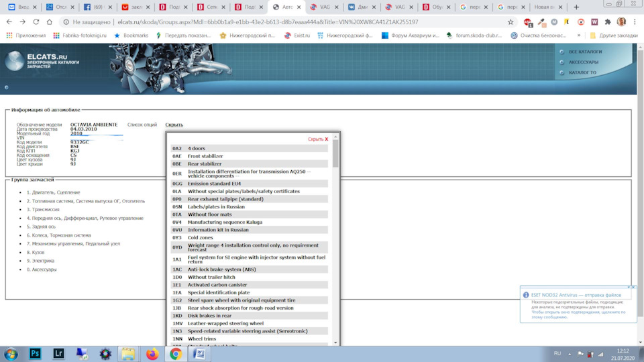Open the Chrome three-dot menu
The image size is (644, 362).
coord(635,21)
